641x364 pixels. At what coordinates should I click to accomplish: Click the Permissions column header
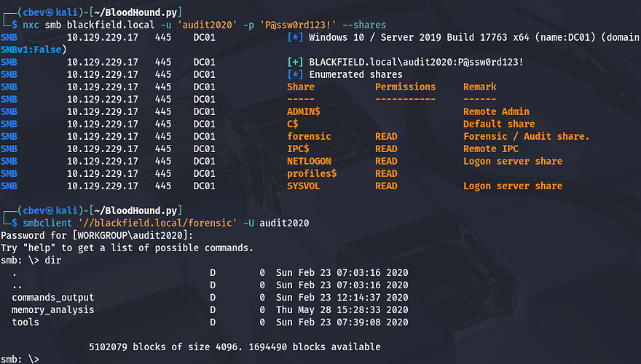tap(405, 87)
